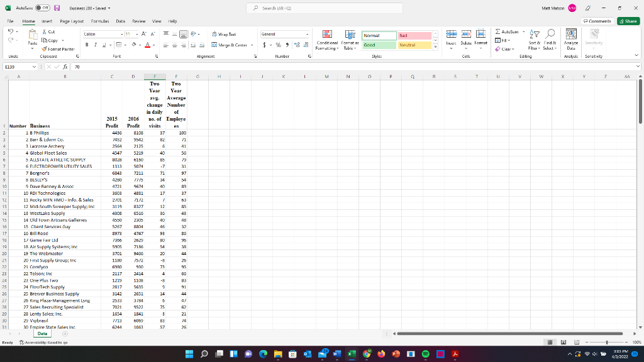Apply bold formatting from the ribbon
This screenshot has width=644, height=362.
click(86, 45)
